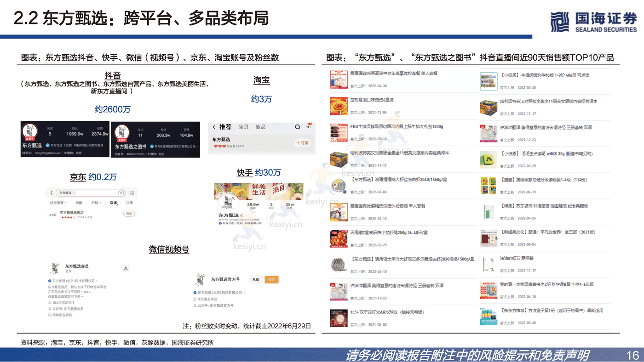Click the 268.3w follower count of 东方甄选之图书
The height and width of the screenshot is (362, 644).
point(163,135)
